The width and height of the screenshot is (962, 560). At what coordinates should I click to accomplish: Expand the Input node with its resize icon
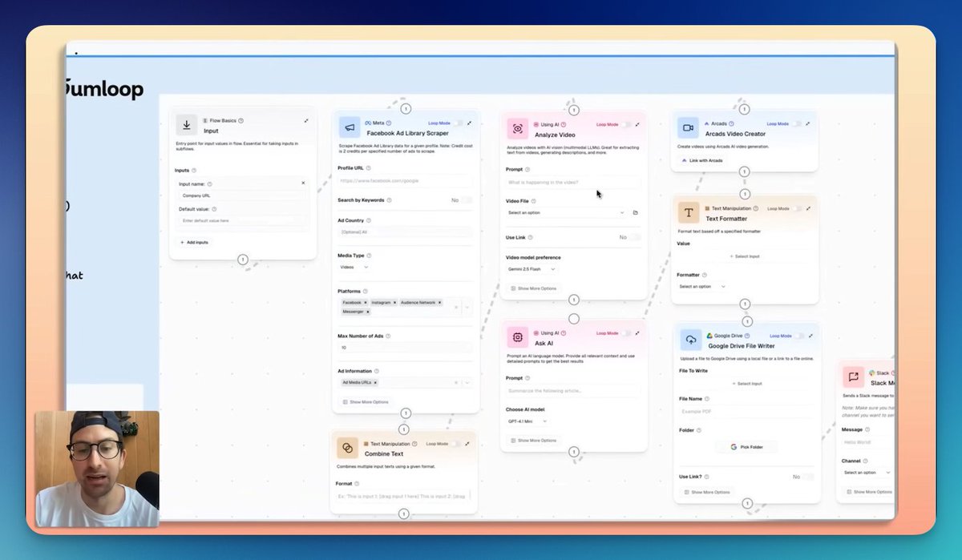[306, 120]
